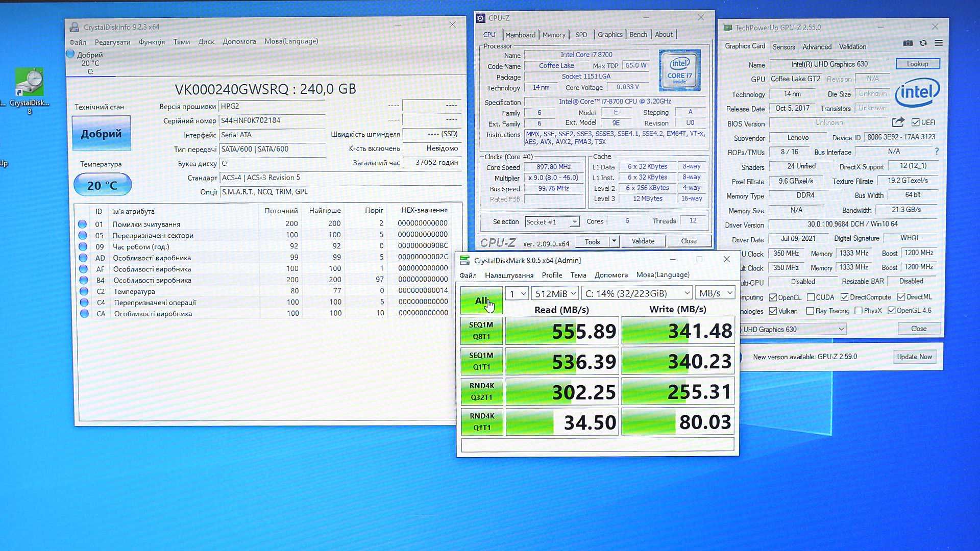Image resolution: width=980 pixels, height=551 pixels.
Task: Toggle the CUDA checkbox
Action: coord(810,297)
